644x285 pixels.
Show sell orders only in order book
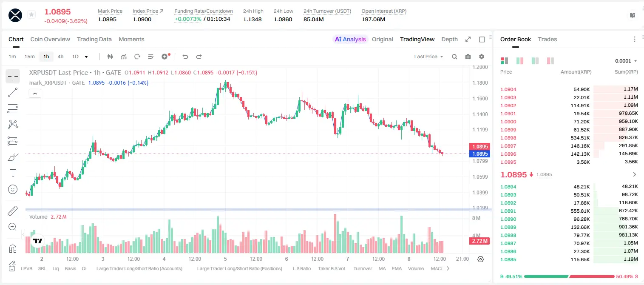(550, 61)
